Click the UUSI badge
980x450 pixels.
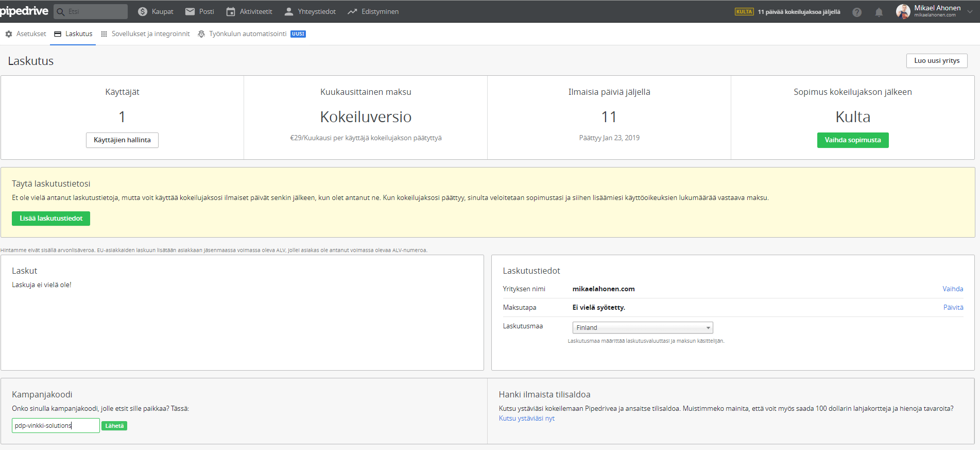298,34
